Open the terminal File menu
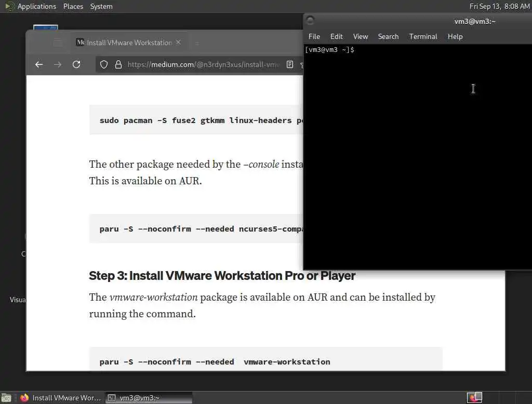Viewport: 532px width, 404px height. click(x=314, y=37)
